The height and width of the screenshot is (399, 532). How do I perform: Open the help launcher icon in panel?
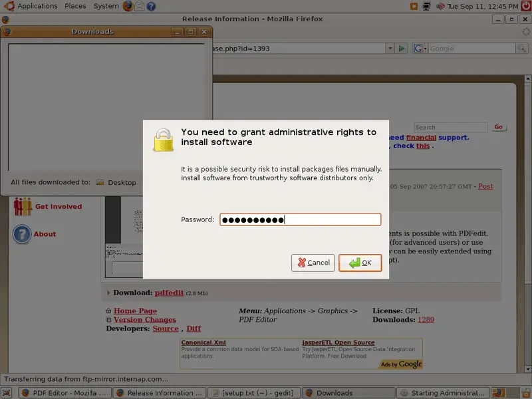(151, 6)
